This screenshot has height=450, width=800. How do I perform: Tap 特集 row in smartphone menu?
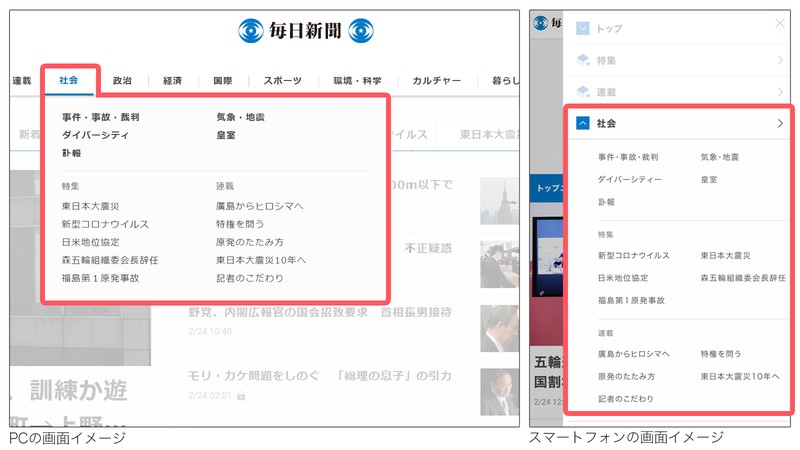pyautogui.click(x=677, y=60)
